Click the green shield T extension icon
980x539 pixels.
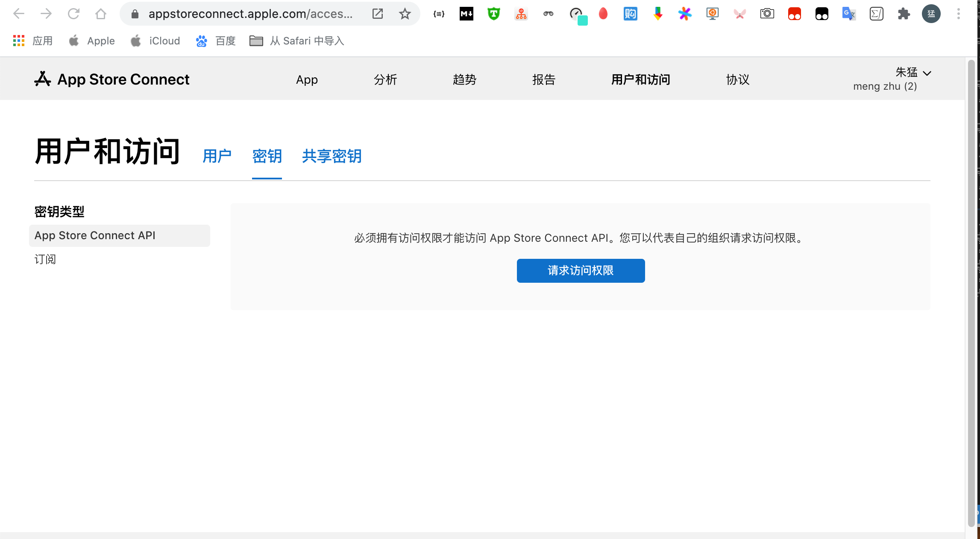tap(493, 14)
